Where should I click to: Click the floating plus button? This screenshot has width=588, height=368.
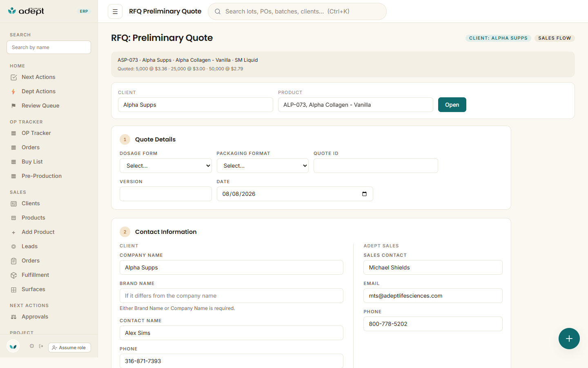[x=569, y=339]
